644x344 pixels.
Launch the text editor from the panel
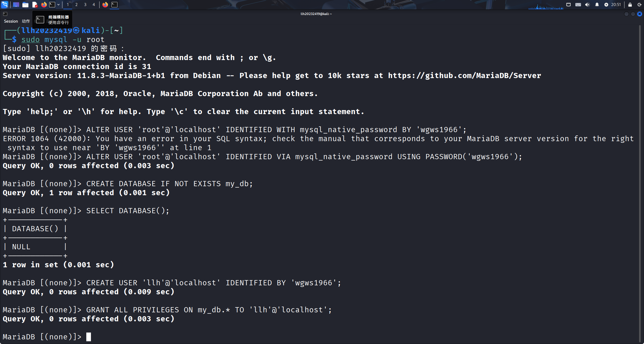(x=35, y=5)
